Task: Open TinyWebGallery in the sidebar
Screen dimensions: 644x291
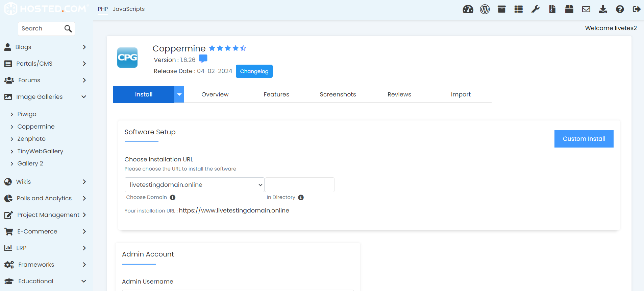Action: 40,151
